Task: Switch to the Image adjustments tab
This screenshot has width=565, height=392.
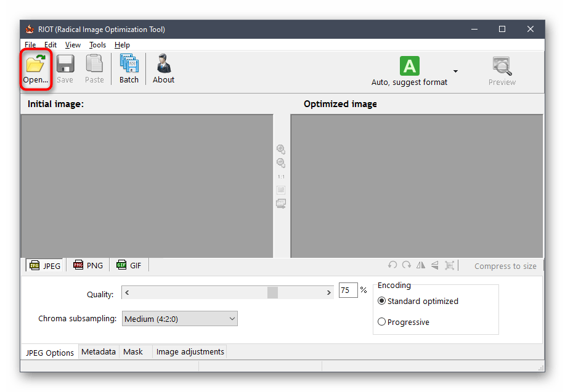Action: coord(190,351)
